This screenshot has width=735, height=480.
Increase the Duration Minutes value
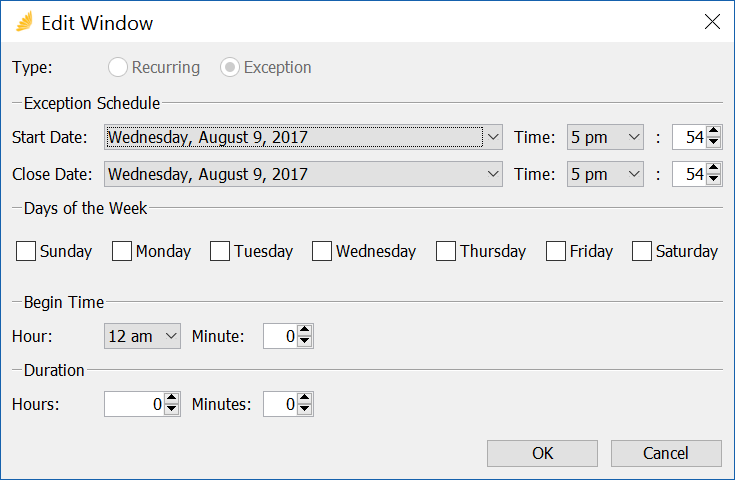pyautogui.click(x=305, y=398)
